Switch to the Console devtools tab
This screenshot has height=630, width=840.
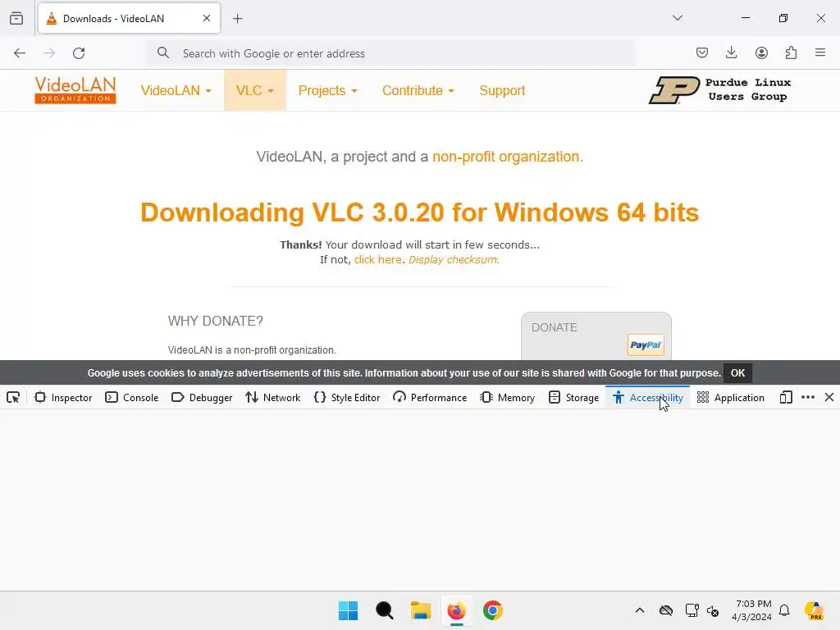[x=132, y=398]
